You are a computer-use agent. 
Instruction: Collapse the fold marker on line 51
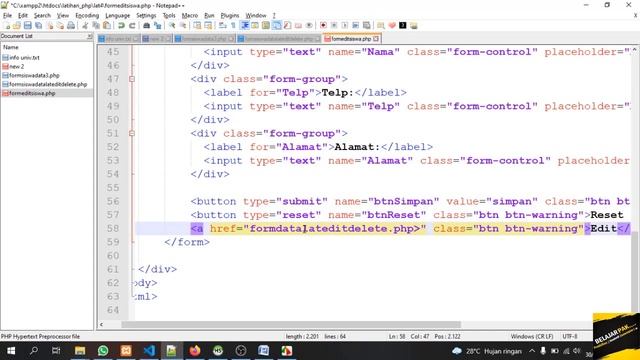[x=132, y=133]
